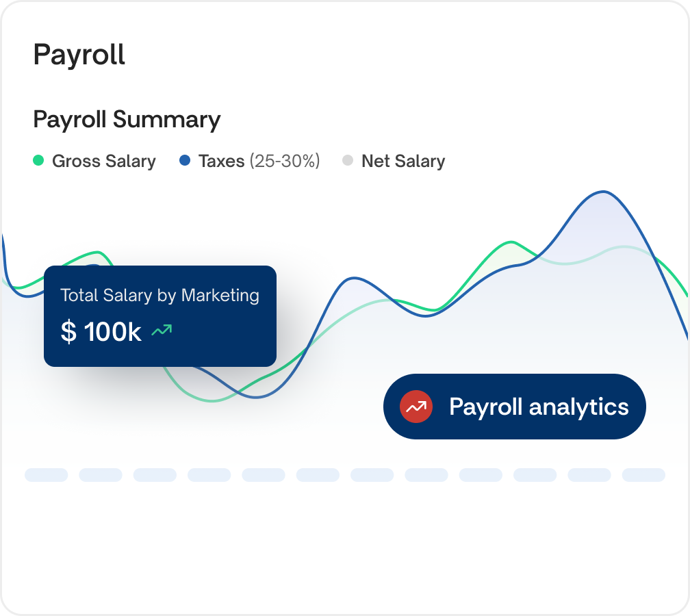Click the green trend arrow beside $ 100k
The image size is (690, 616).
(162, 331)
